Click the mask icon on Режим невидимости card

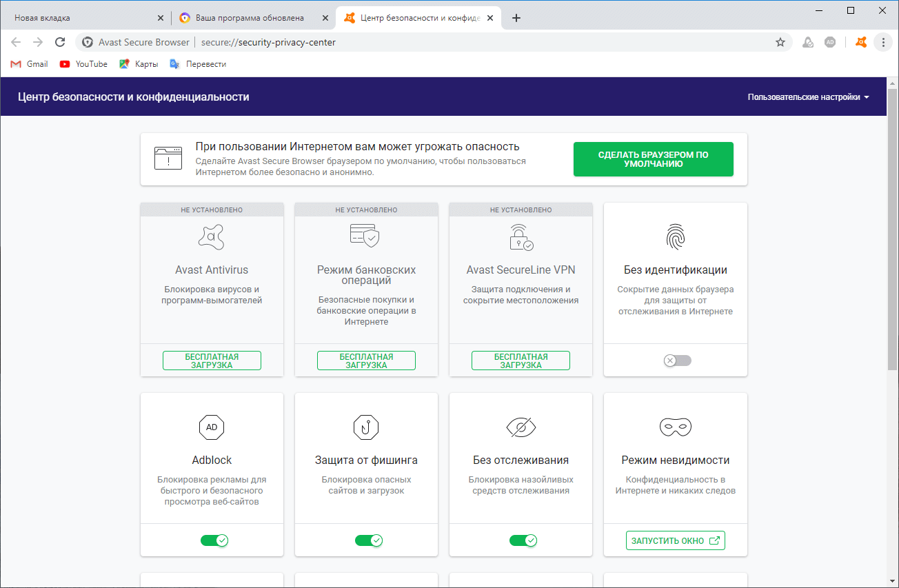675,427
